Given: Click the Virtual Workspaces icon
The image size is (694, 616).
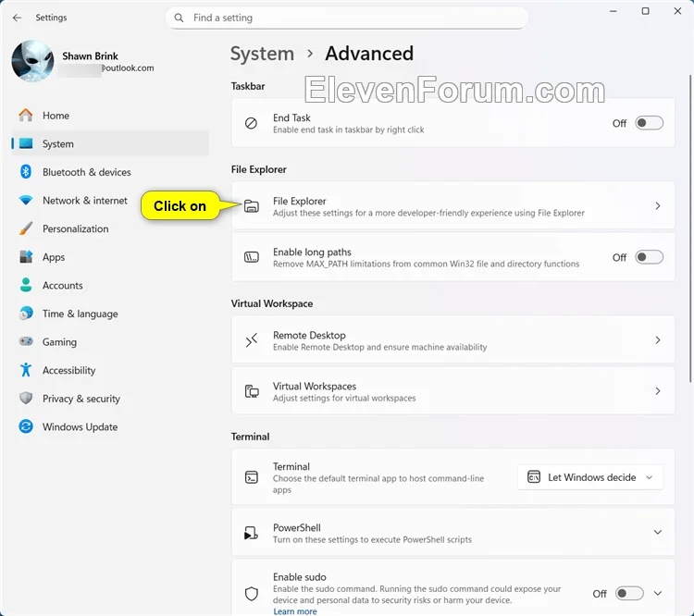Looking at the screenshot, I should (252, 391).
